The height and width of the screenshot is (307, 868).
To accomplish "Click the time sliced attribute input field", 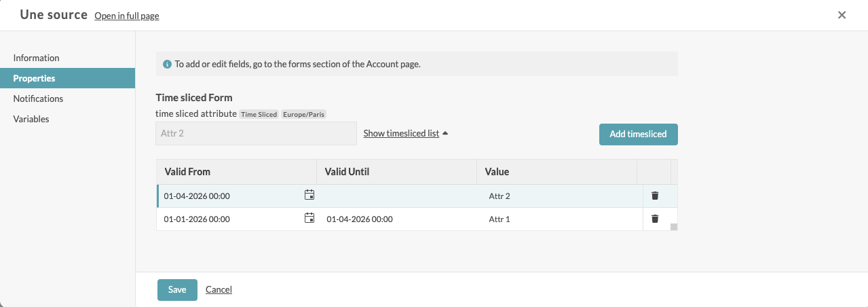I will [x=256, y=134].
